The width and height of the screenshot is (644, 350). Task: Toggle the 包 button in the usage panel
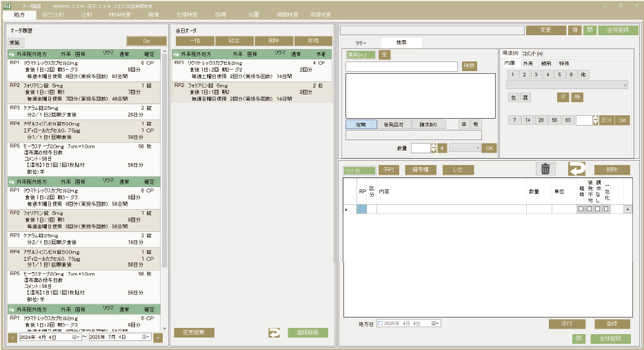(x=513, y=97)
